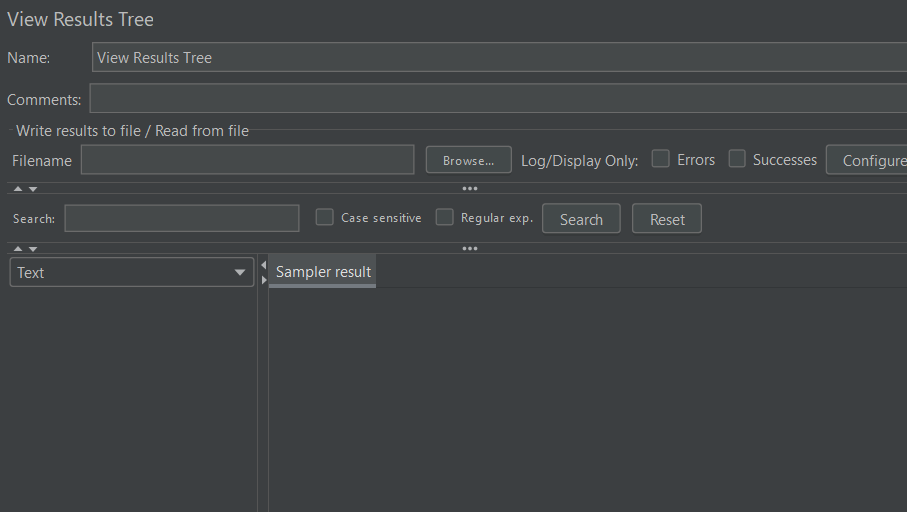This screenshot has width=907, height=512.
Task: Toggle the Regular exp. checkbox
Action: [444, 218]
